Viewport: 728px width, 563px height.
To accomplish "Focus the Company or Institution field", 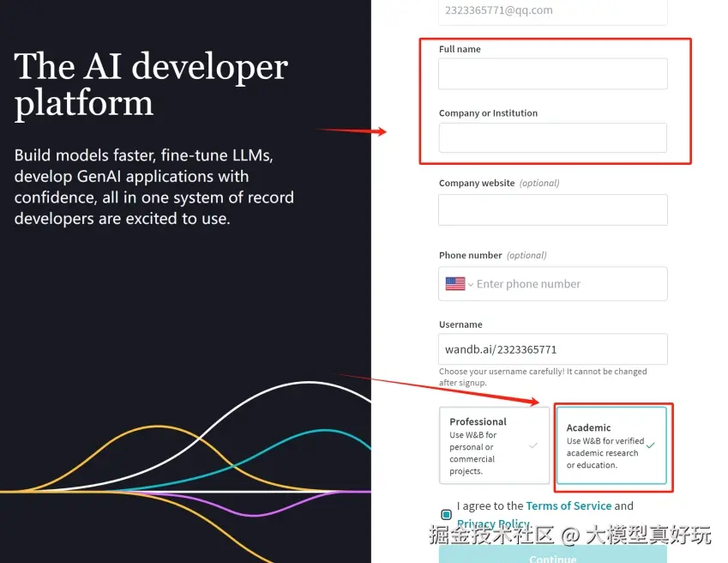I will pos(552,137).
